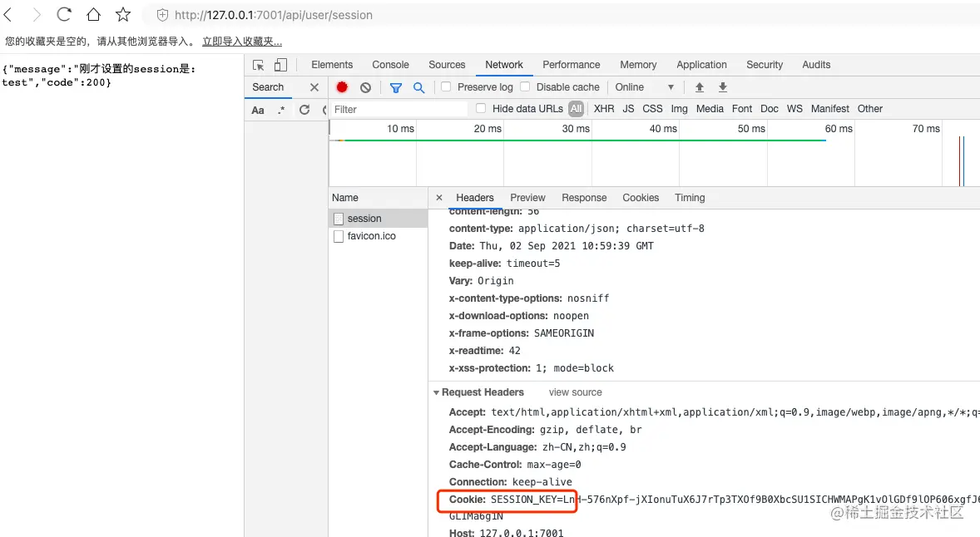The height and width of the screenshot is (537, 980).
Task: Refresh the search results
Action: 304,110
